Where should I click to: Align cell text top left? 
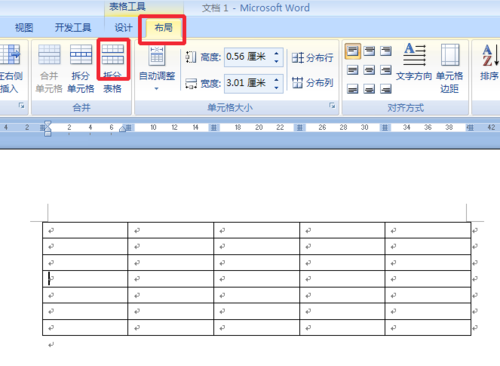(353, 51)
